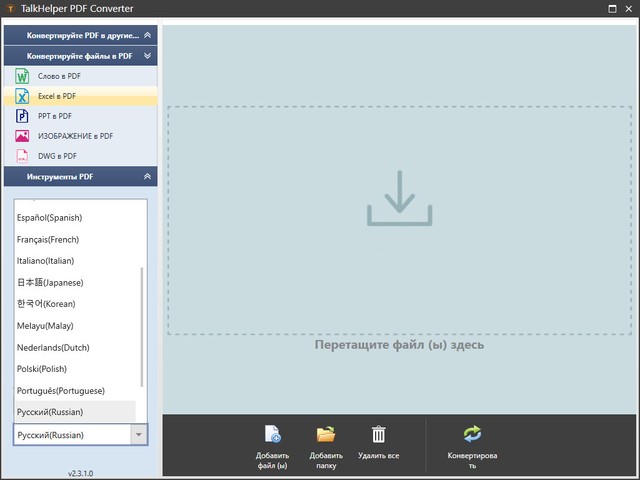Choose Español(Spanish) from language list
The height and width of the screenshot is (480, 640).
pos(50,218)
